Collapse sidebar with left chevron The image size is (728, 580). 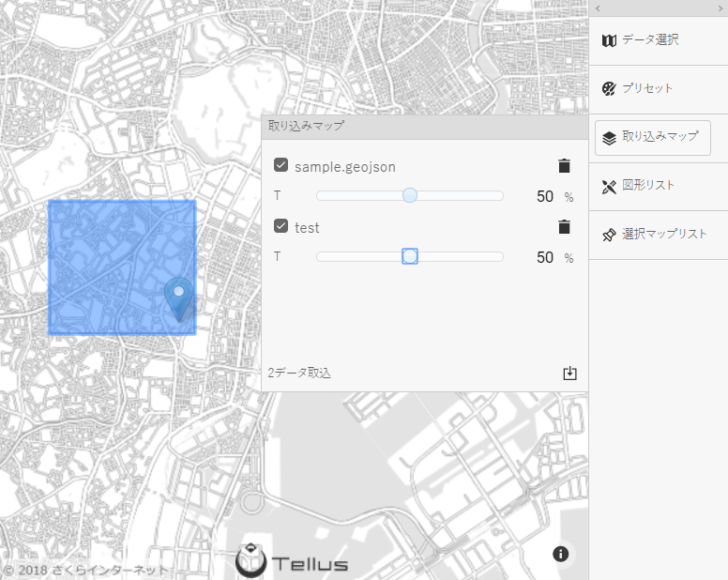pos(598,8)
